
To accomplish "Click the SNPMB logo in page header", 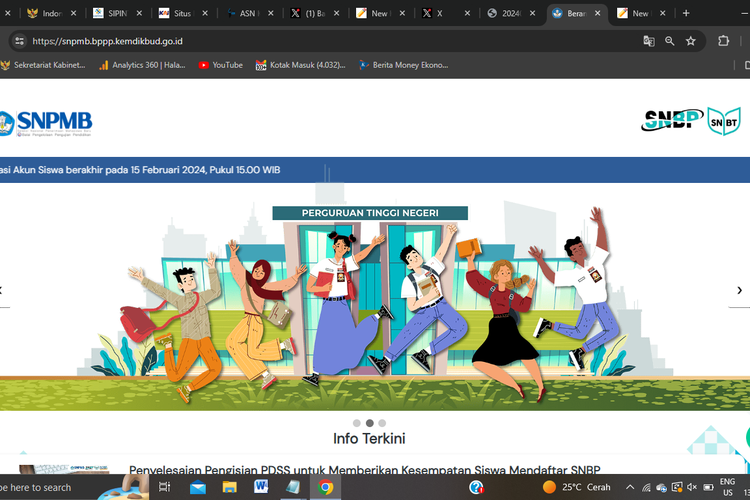I will pos(46,122).
